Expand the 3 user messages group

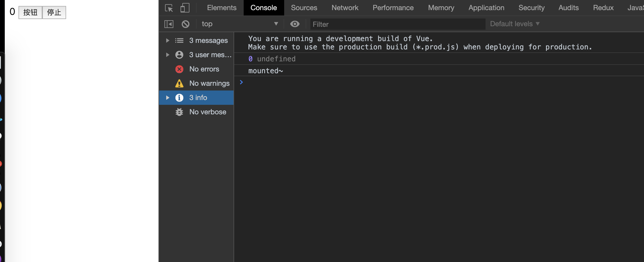pos(168,55)
